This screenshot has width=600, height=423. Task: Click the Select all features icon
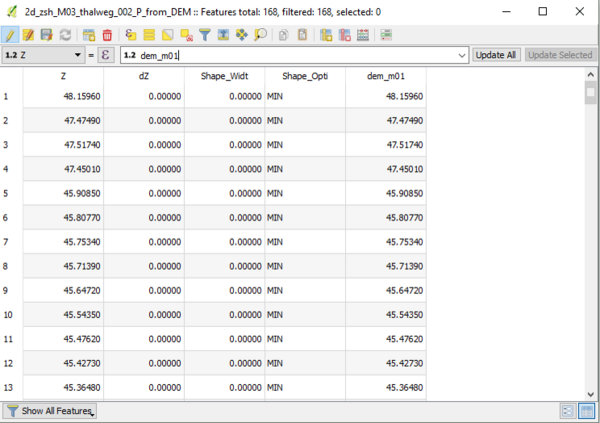(149, 35)
